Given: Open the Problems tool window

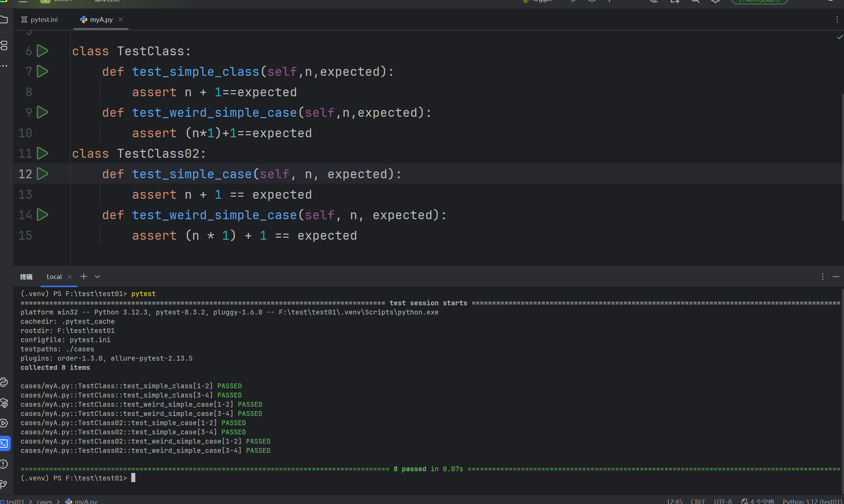Looking at the screenshot, I should [x=4, y=464].
